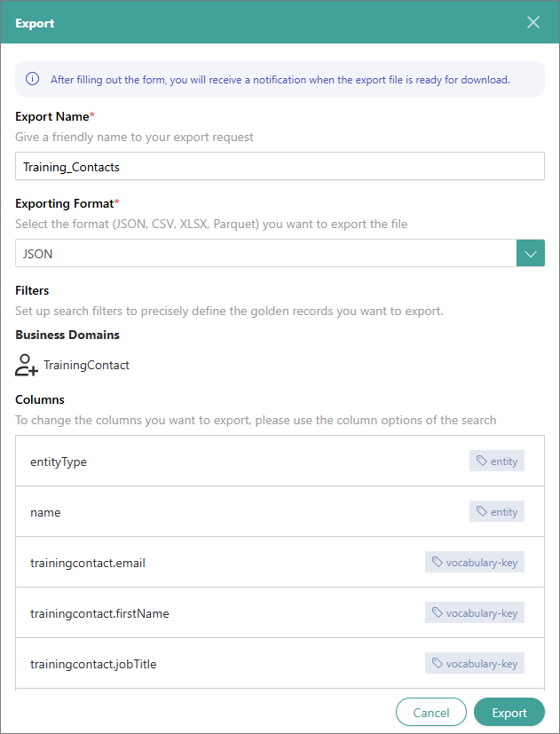
Task: Click 'Set up search filters' helper text
Action: [x=229, y=312]
